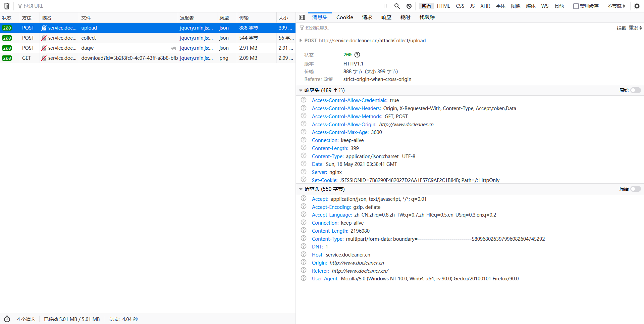Select the collect POST request row
This screenshot has width=644, height=324.
tap(148, 38)
